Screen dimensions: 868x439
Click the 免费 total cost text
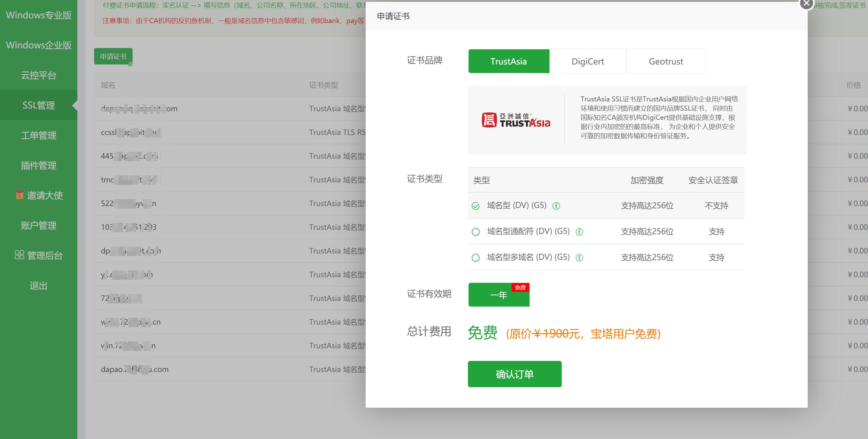tap(482, 332)
